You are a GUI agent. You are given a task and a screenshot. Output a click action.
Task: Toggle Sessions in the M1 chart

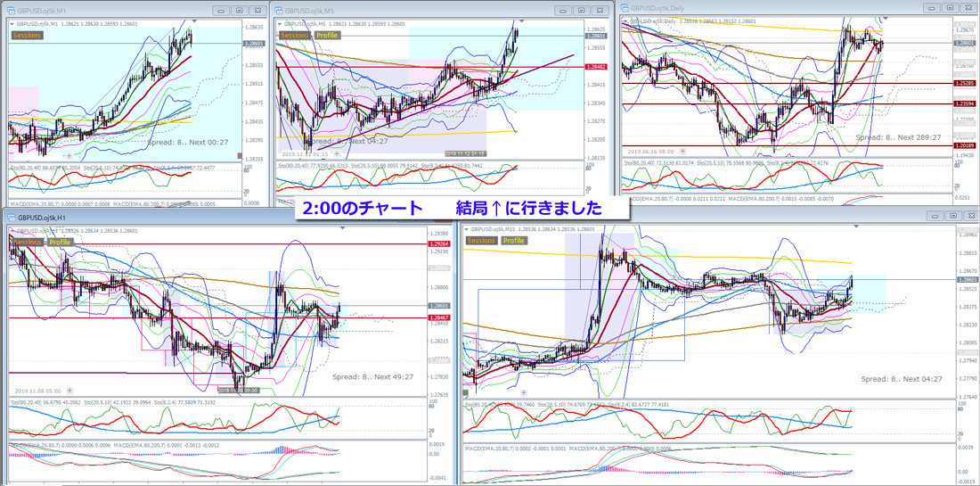tap(27, 36)
